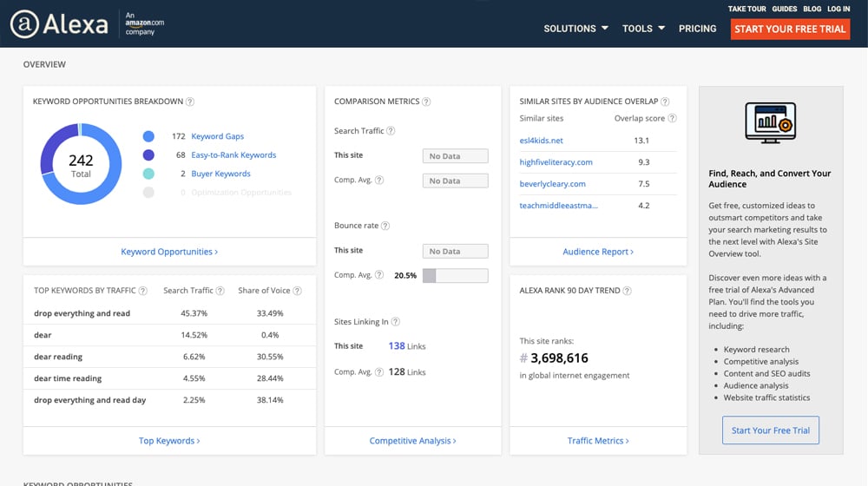Image resolution: width=868 pixels, height=486 pixels.
Task: Open the Top Keywords link
Action: click(x=169, y=441)
